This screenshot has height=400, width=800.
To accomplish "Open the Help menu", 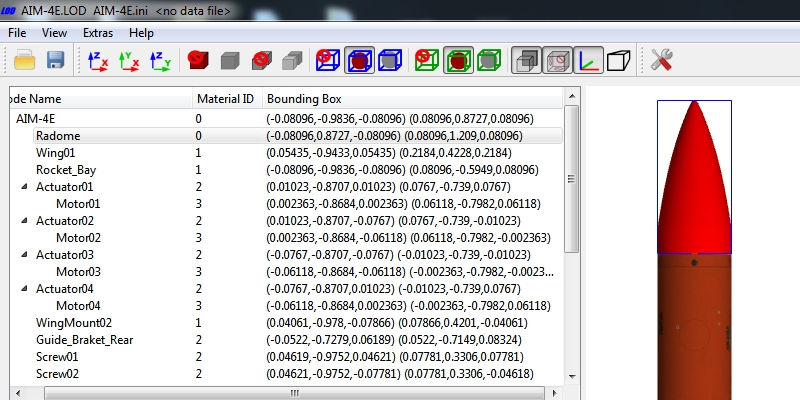I will click(x=141, y=33).
